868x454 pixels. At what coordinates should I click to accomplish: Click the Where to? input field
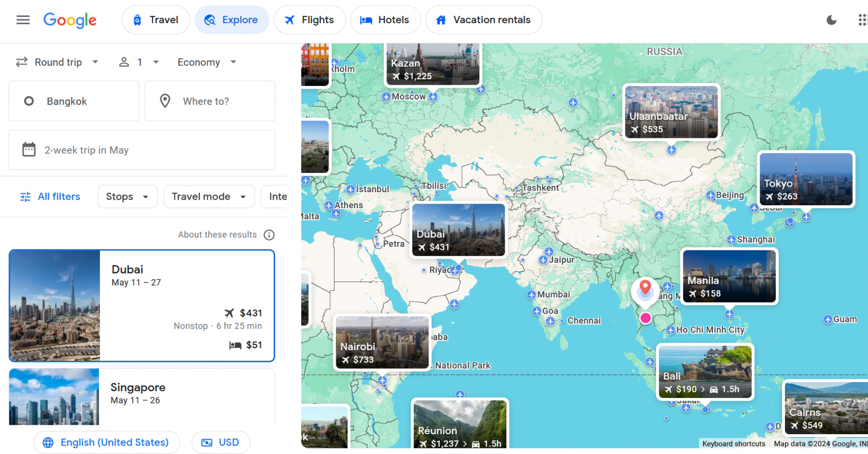(210, 101)
